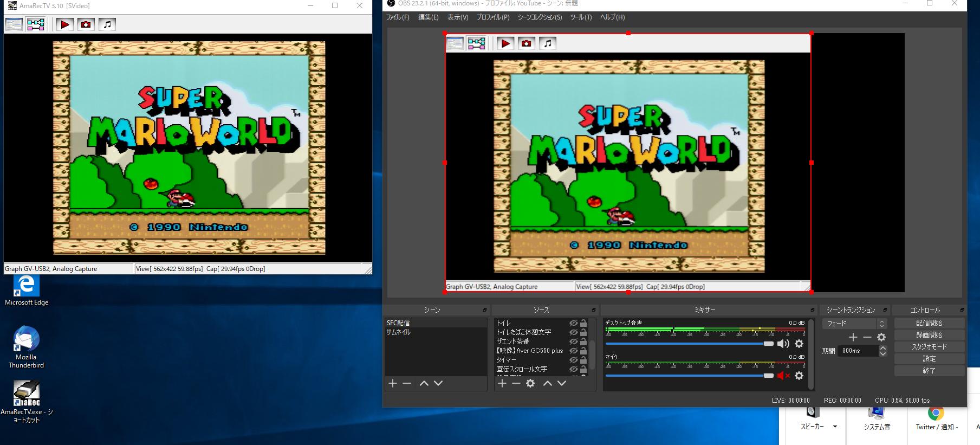
Task: Toggle the lock on the タイマー source
Action: (x=583, y=360)
